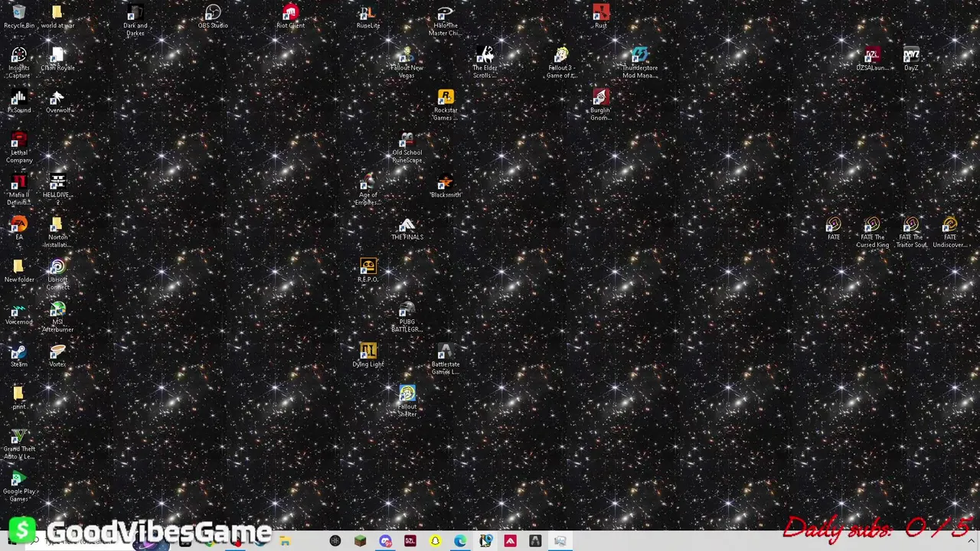Open The Elder Scrolls shortcut
Screen dimensions: 980x551
(485, 63)
